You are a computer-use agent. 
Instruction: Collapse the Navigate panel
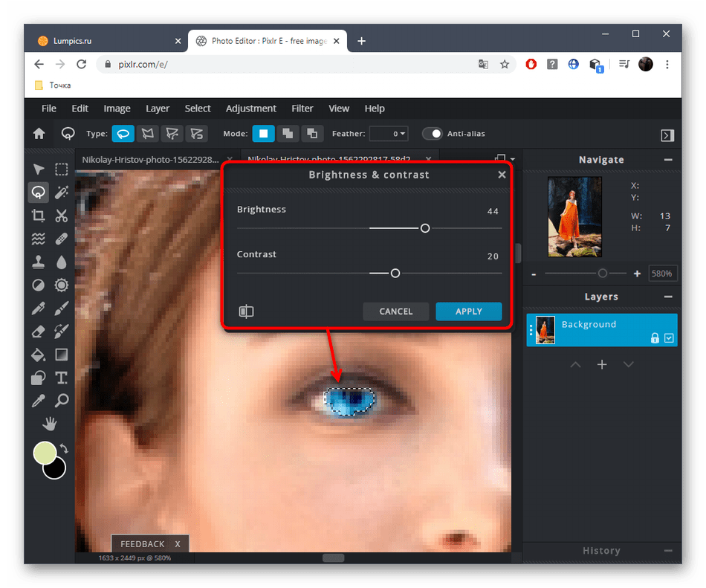[x=668, y=160]
